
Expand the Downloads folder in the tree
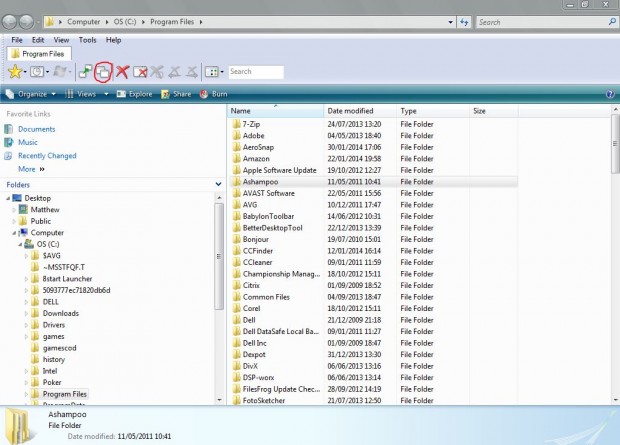(x=26, y=314)
